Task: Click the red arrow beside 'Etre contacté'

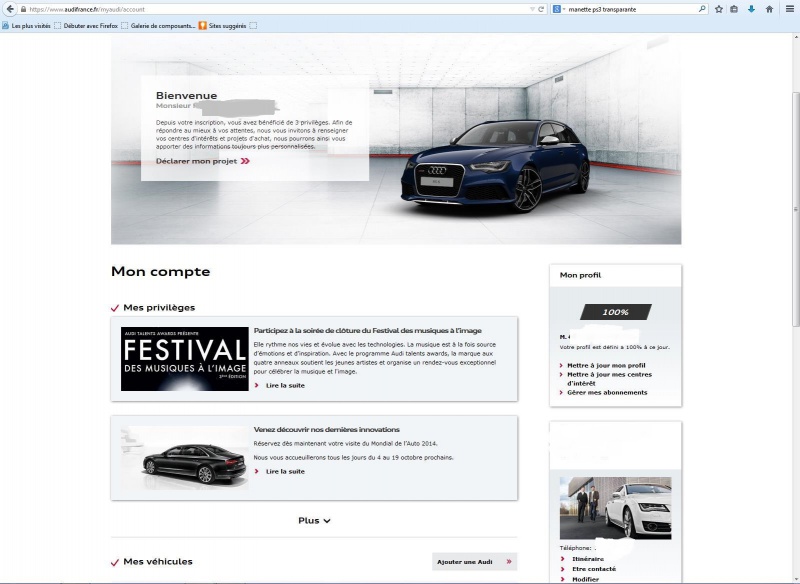Action: [x=563, y=569]
